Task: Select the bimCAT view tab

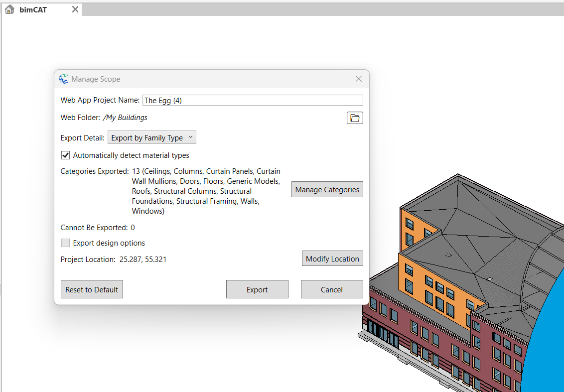Action: [x=33, y=9]
